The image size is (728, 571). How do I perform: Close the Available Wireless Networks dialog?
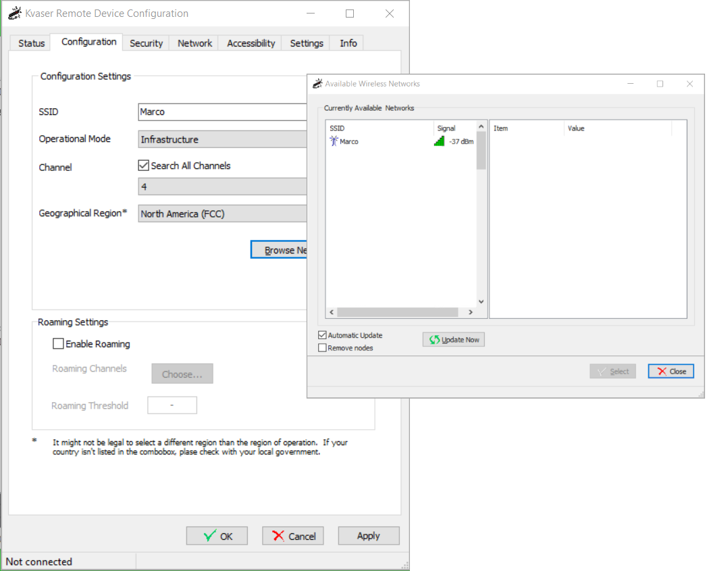coord(671,371)
